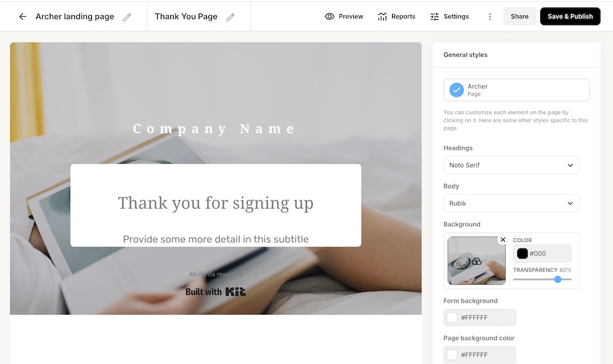Image resolution: width=613 pixels, height=364 pixels.
Task: Click the back arrow icon
Action: [23, 17]
